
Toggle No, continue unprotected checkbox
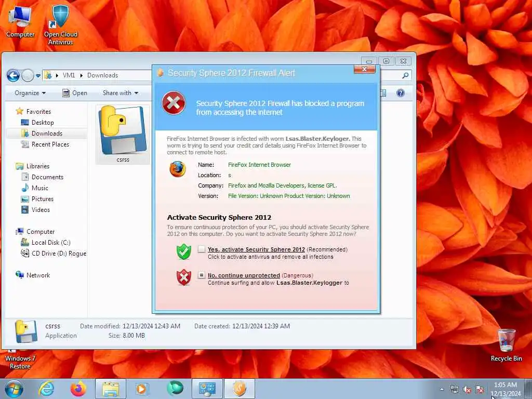click(202, 275)
